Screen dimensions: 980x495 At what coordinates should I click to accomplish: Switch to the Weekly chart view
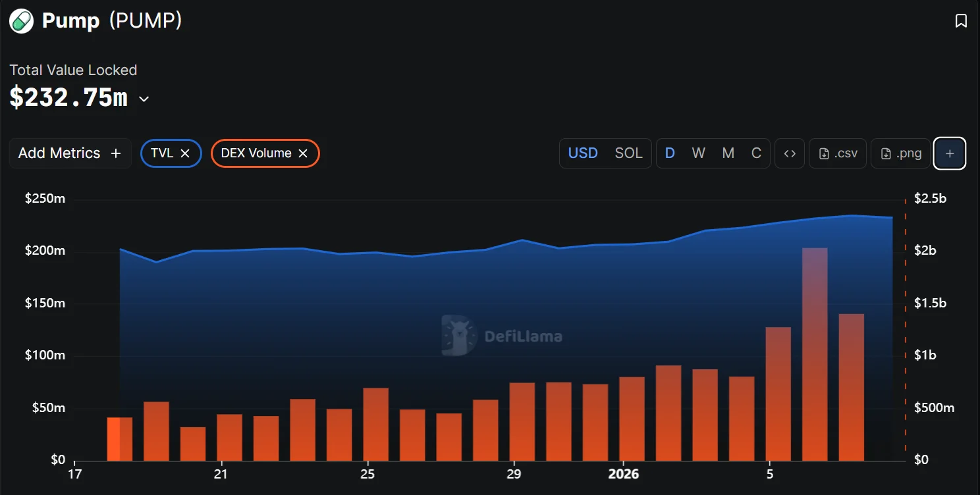coord(698,153)
